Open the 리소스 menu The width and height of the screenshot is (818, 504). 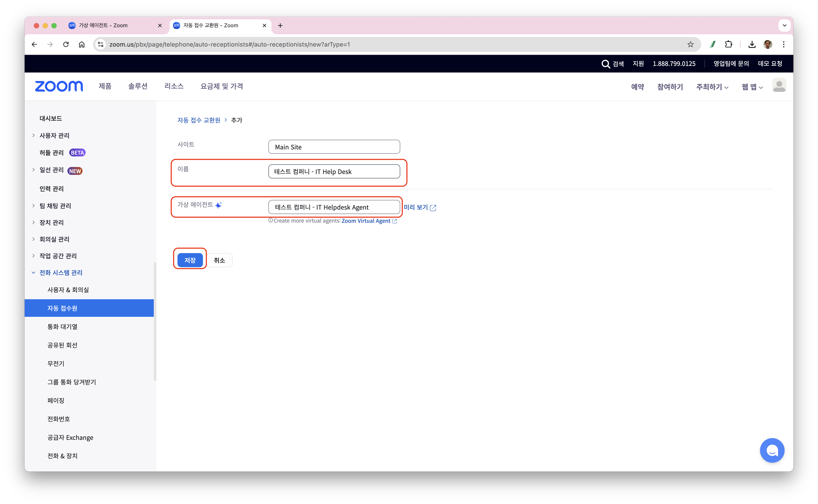174,86
